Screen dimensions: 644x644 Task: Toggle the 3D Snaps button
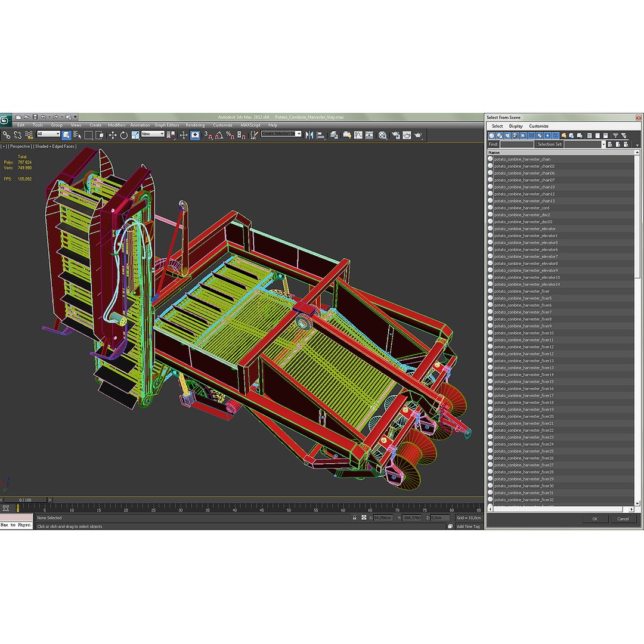208,135
